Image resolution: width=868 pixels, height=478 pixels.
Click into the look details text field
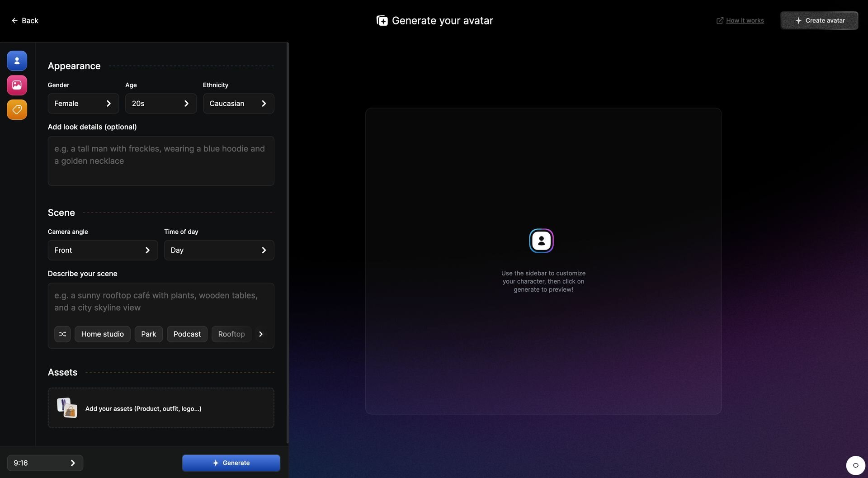tap(160, 161)
